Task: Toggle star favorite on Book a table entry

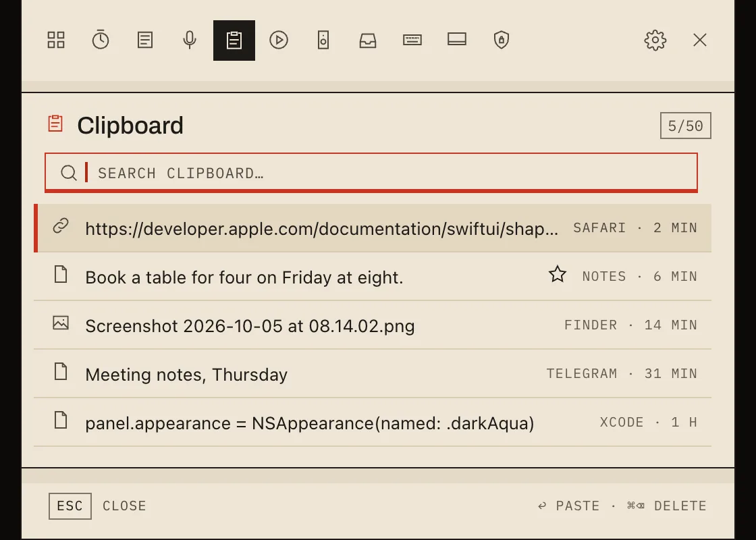Action: (x=558, y=274)
